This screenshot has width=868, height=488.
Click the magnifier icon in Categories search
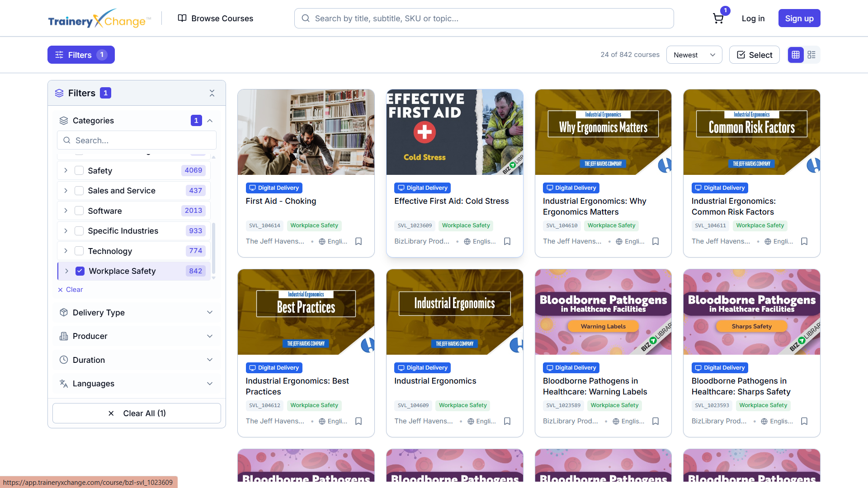click(67, 140)
